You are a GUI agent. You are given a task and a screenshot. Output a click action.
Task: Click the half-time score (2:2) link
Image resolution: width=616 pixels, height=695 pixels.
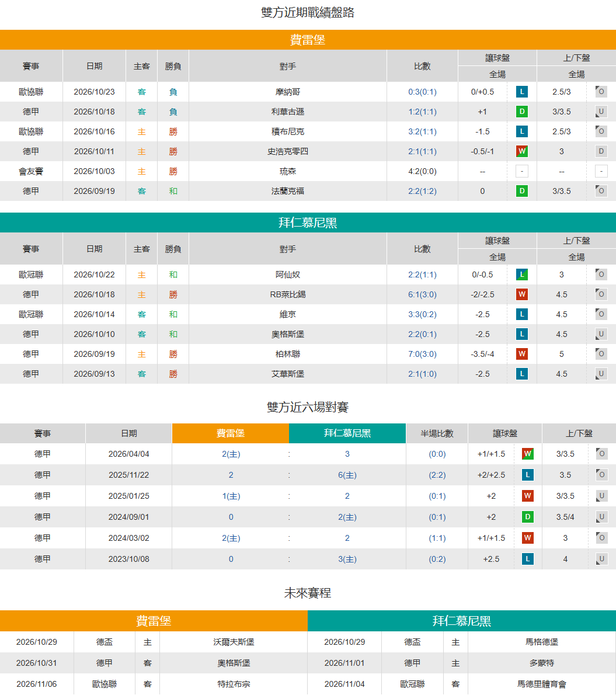click(x=437, y=475)
